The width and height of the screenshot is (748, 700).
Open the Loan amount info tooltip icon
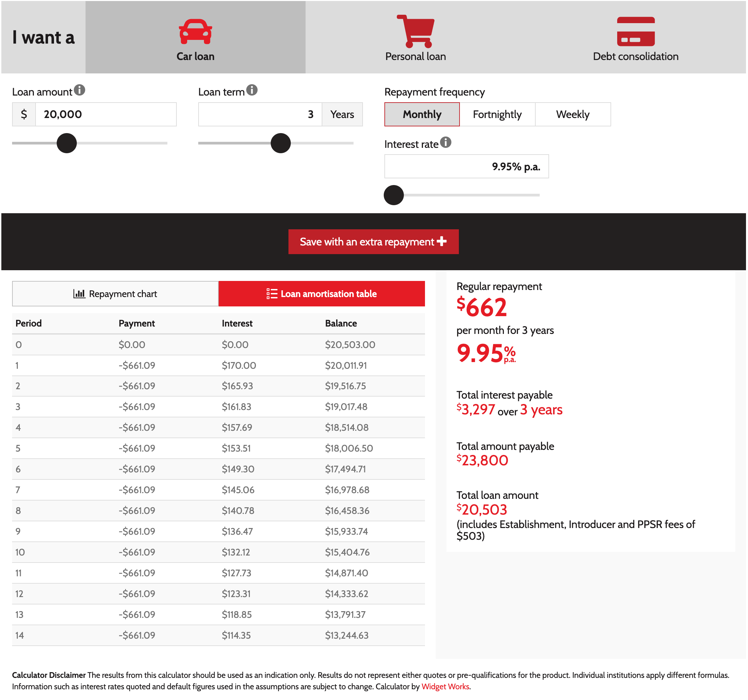pyautogui.click(x=79, y=90)
